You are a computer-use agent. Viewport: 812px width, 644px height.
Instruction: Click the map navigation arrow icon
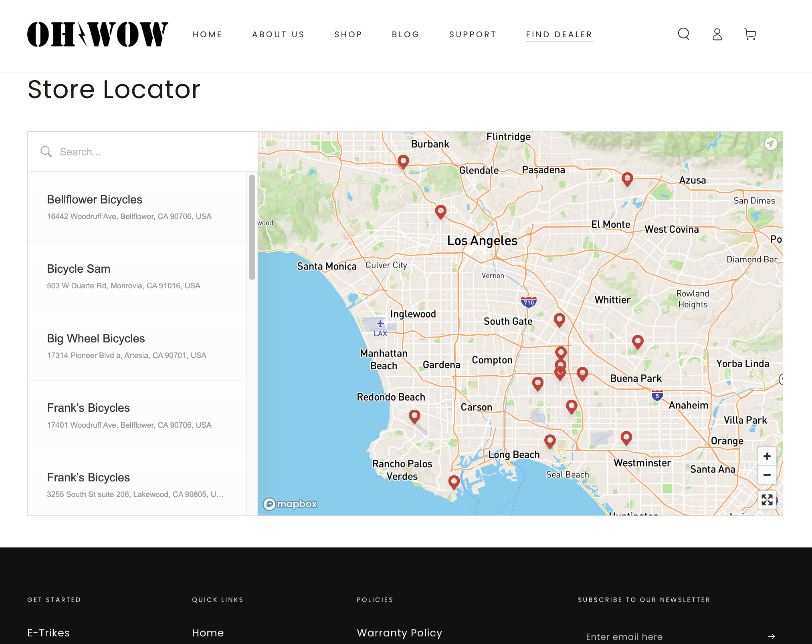(771, 143)
